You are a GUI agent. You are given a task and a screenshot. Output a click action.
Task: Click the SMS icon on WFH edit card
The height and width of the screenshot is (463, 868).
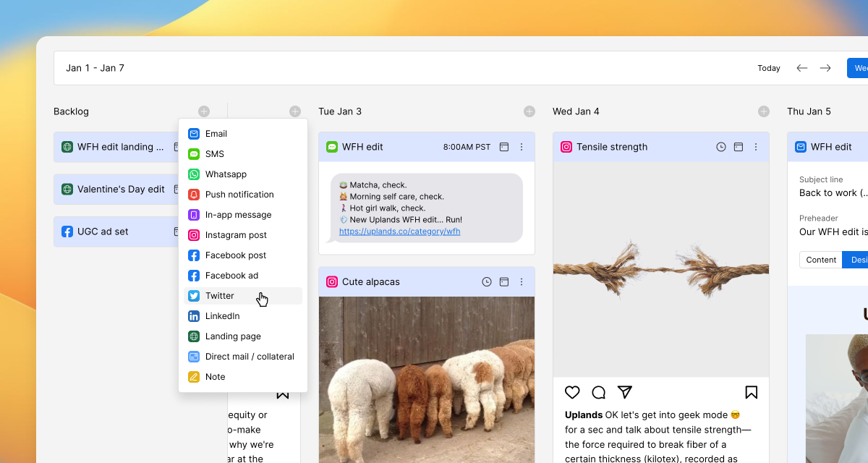click(332, 147)
